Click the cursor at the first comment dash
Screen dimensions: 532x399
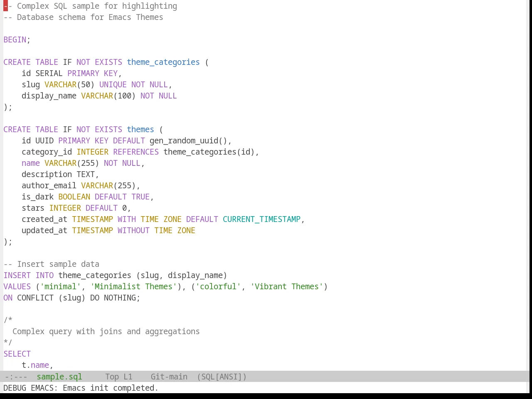pyautogui.click(x=5, y=6)
